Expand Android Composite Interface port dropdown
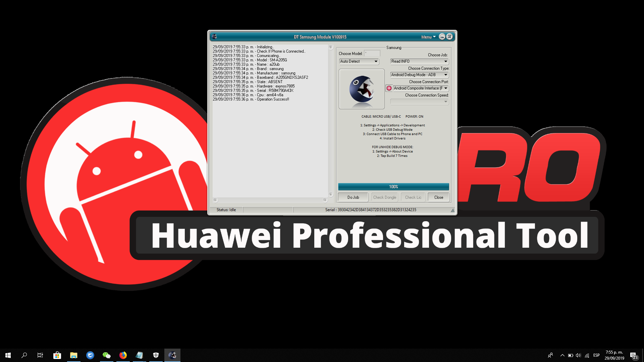644x362 pixels. [x=421, y=88]
